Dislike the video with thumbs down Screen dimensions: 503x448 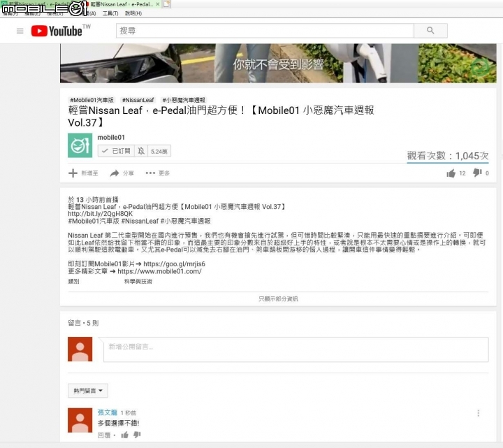coord(477,173)
